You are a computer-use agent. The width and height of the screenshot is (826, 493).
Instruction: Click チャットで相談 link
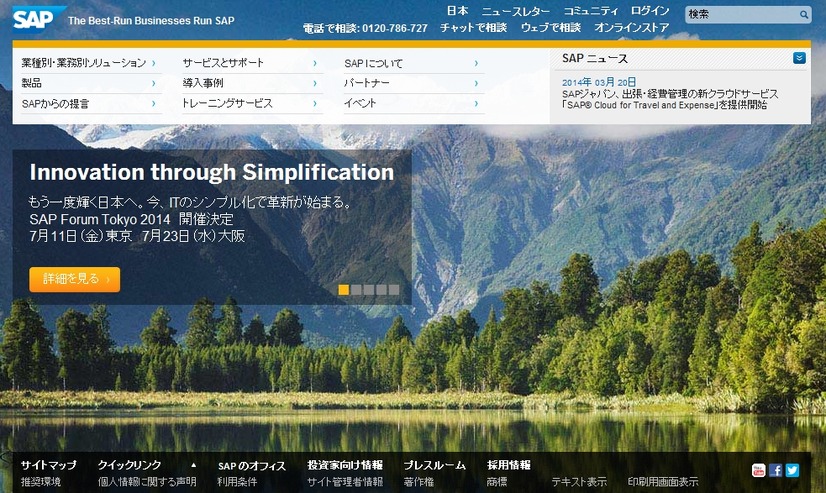click(x=473, y=27)
